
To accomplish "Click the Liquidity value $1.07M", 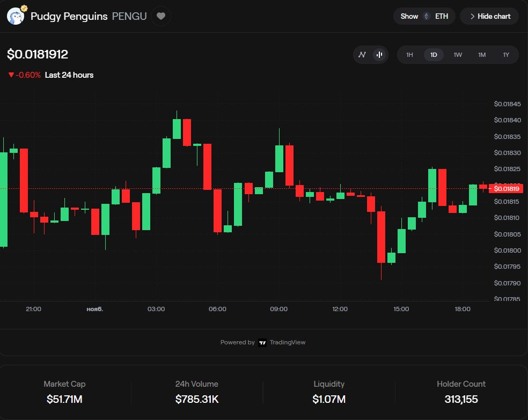I will coord(329,399).
